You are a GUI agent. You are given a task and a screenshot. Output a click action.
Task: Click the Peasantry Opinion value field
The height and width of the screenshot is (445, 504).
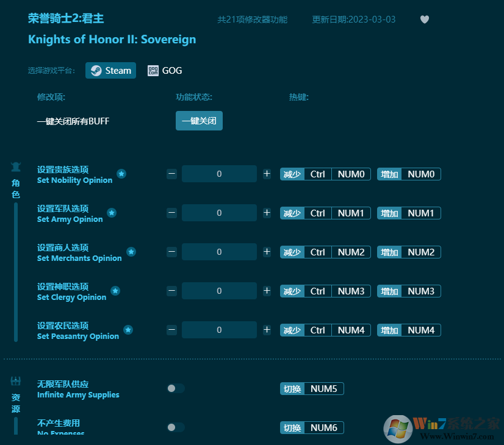[x=219, y=330]
